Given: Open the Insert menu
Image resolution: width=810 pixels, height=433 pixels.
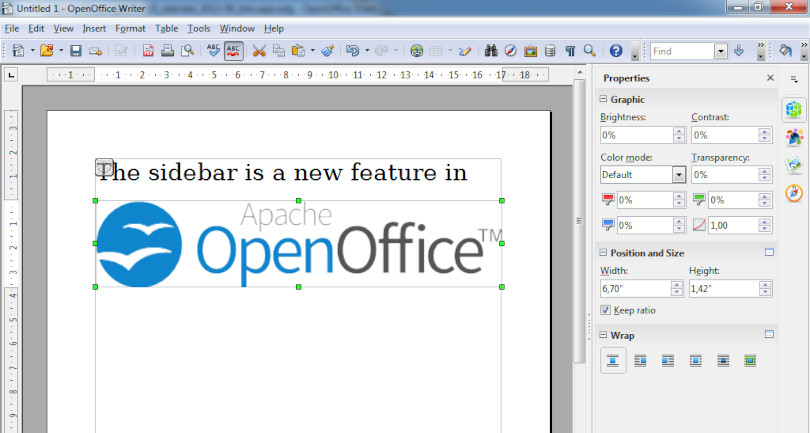Looking at the screenshot, I should click(94, 28).
